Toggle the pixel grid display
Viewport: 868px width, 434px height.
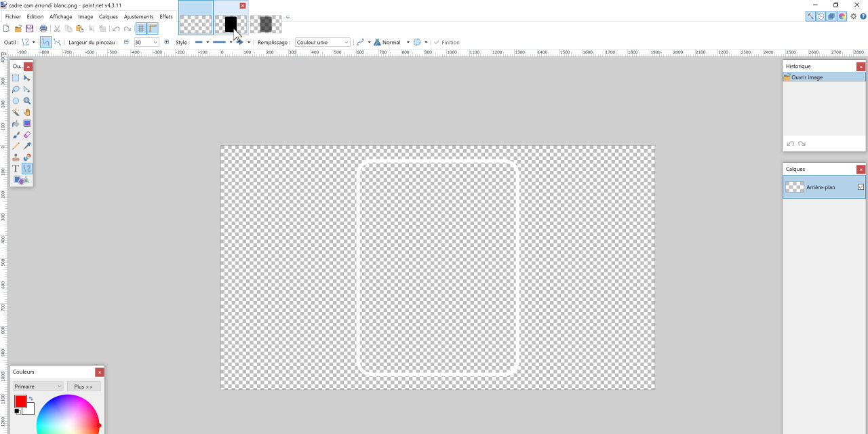(x=141, y=28)
